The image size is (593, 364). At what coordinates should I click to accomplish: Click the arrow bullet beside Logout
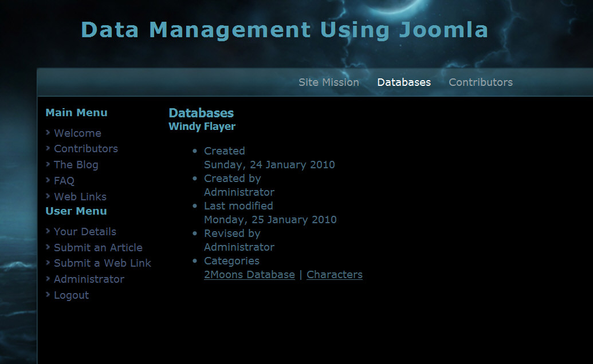tap(48, 295)
